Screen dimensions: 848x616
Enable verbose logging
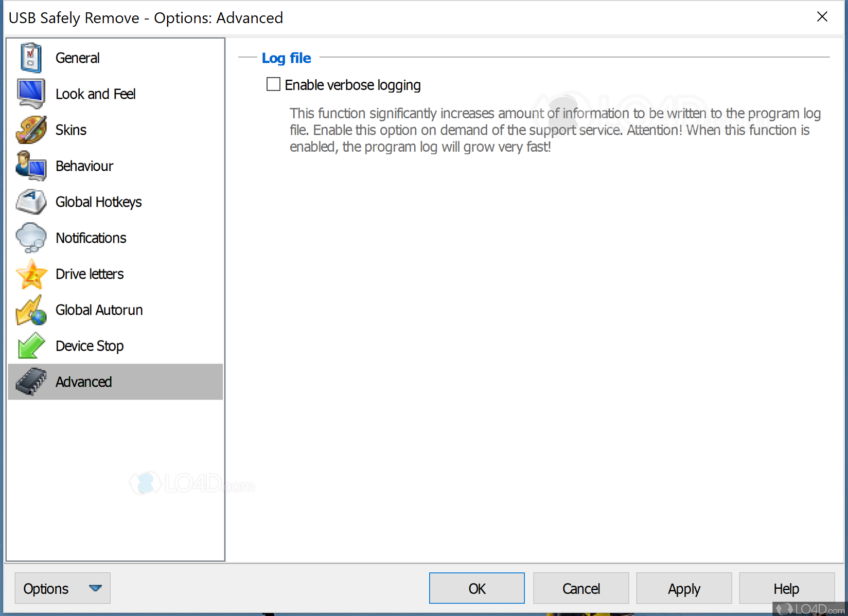(273, 84)
